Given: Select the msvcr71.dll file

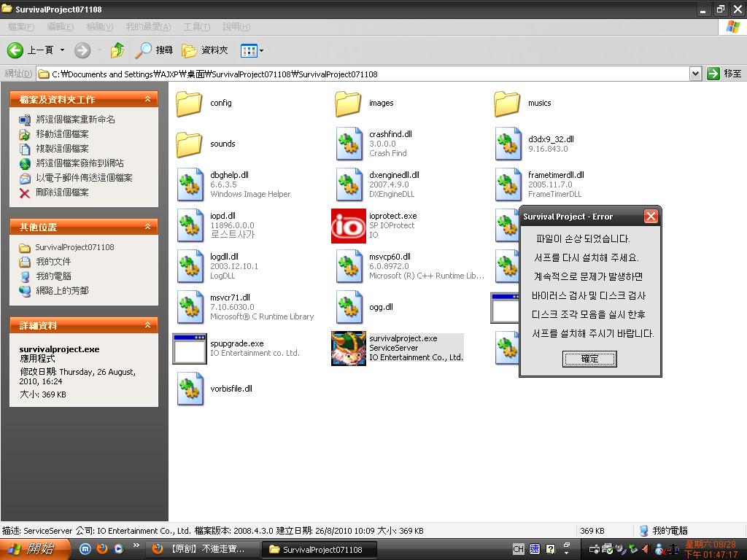Looking at the screenshot, I should point(245,307).
